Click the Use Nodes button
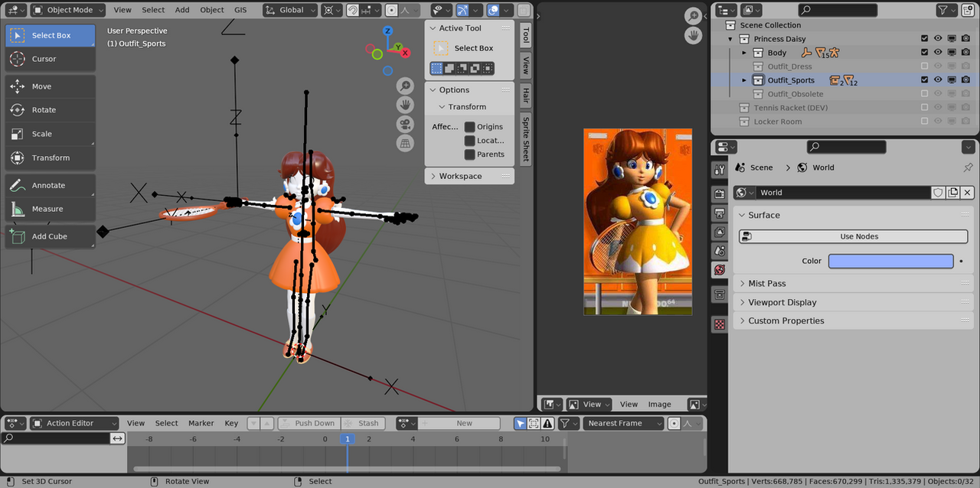Viewport: 980px width, 488px height. coord(854,236)
